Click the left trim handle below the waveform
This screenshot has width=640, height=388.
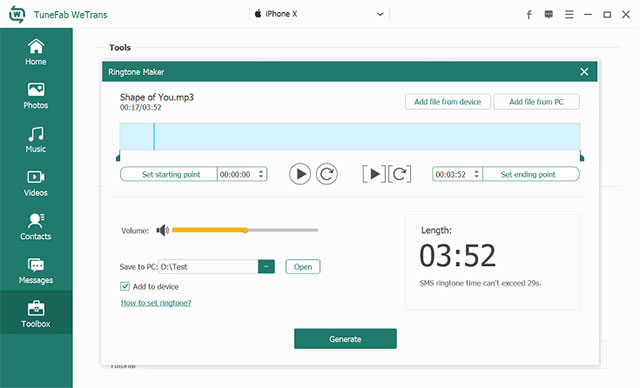tap(118, 156)
